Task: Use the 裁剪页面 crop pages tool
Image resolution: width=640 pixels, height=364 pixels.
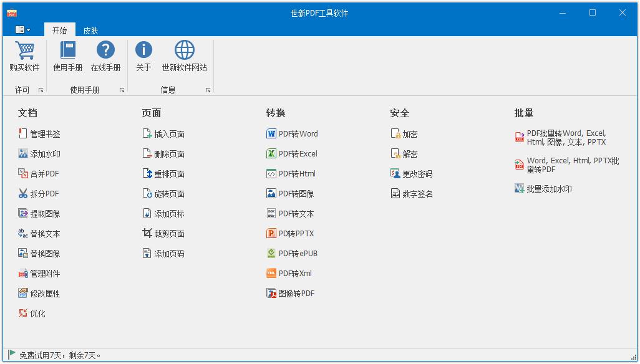Action: point(163,233)
